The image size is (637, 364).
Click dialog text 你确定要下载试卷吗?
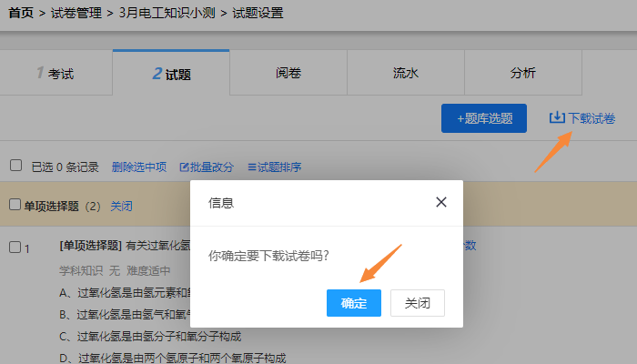coord(268,256)
